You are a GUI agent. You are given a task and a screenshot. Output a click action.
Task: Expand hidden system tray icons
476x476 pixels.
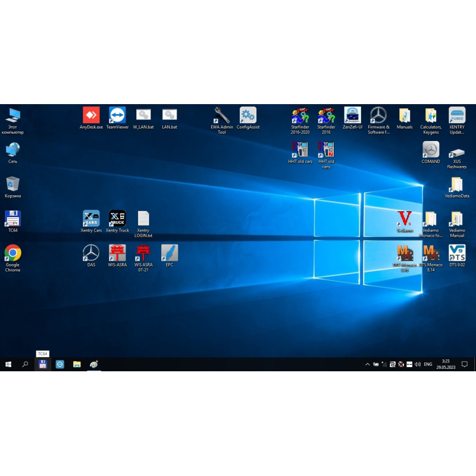coord(367,364)
